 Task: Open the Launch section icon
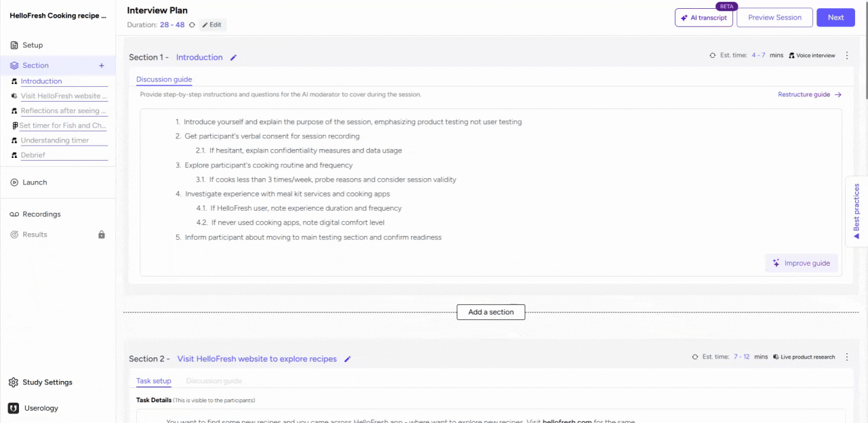tap(14, 182)
